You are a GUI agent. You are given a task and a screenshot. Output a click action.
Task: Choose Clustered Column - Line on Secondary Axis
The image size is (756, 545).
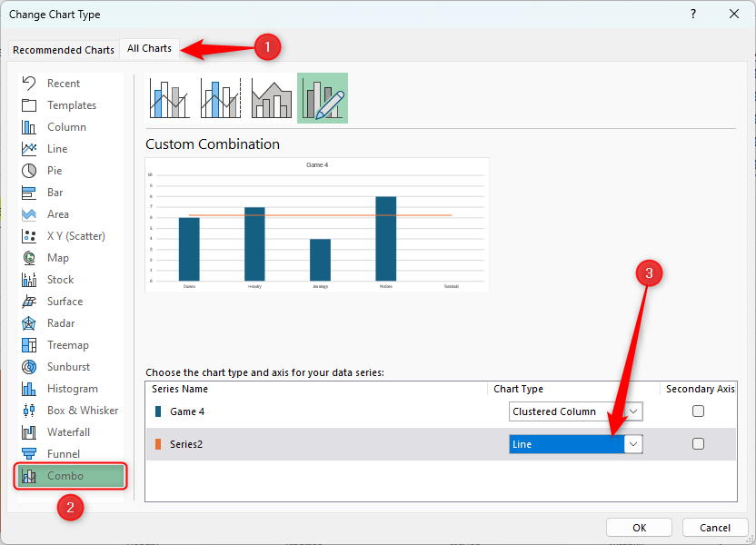[221, 98]
